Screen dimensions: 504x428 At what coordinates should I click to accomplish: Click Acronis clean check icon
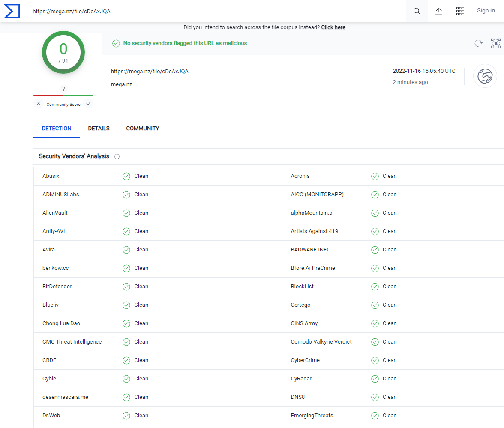[375, 176]
